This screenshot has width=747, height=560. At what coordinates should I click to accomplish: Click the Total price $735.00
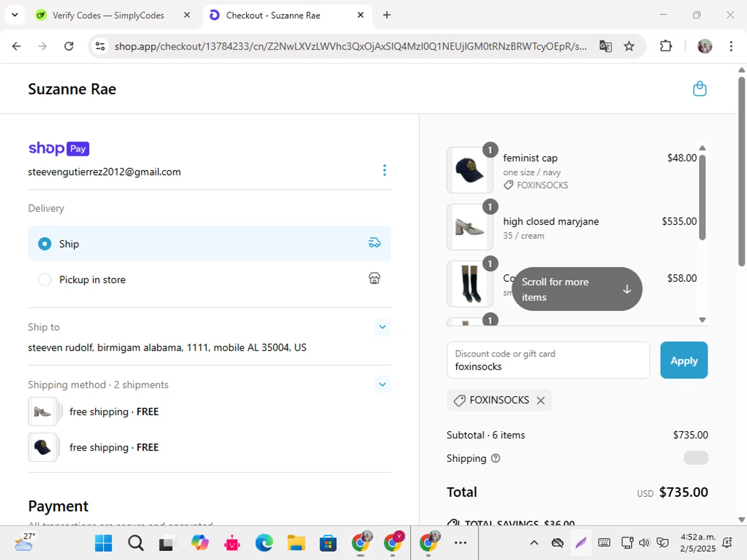click(683, 492)
